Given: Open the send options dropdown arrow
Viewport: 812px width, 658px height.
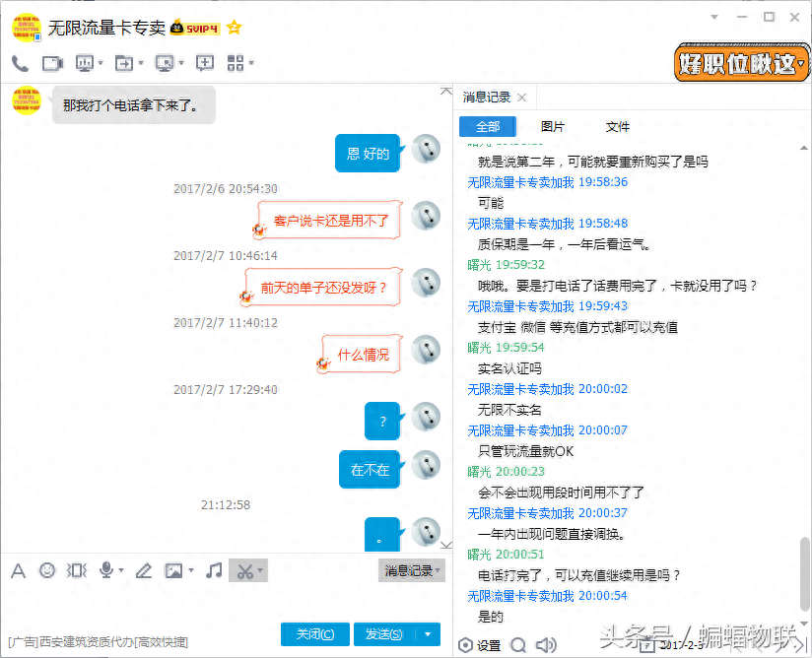Looking at the screenshot, I should coord(428,634).
